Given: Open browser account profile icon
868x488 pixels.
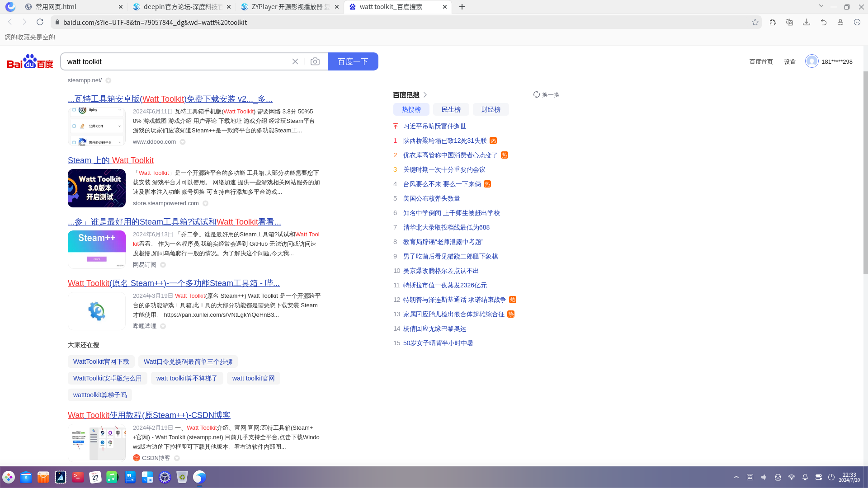Looking at the screenshot, I should pos(840,22).
